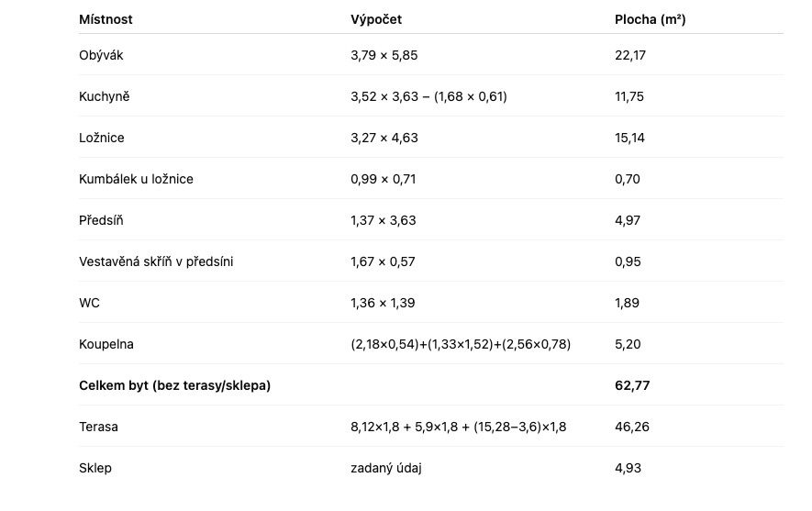Click the Terasa area value 46,26
Image resolution: width=812 pixels, height=511 pixels.
630,427
